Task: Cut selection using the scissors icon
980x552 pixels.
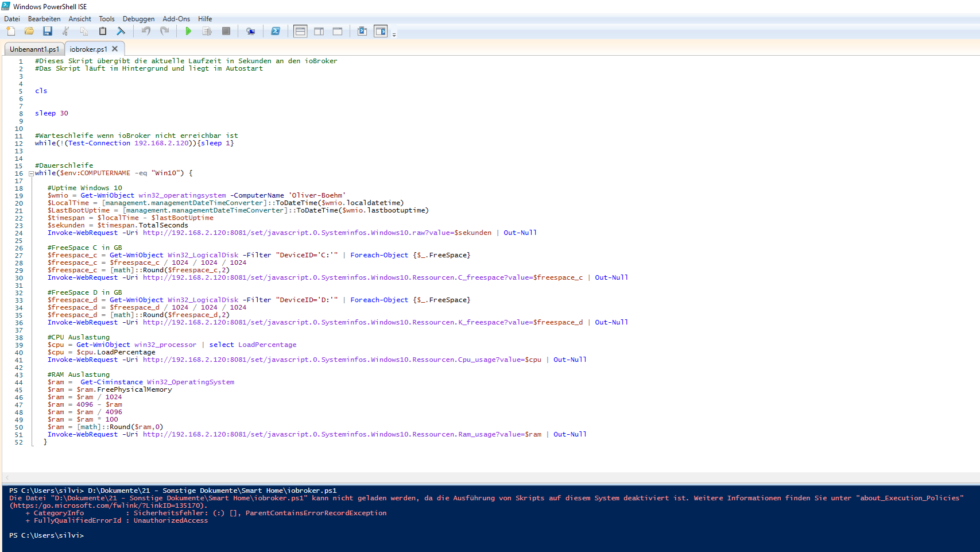Action: tap(66, 31)
